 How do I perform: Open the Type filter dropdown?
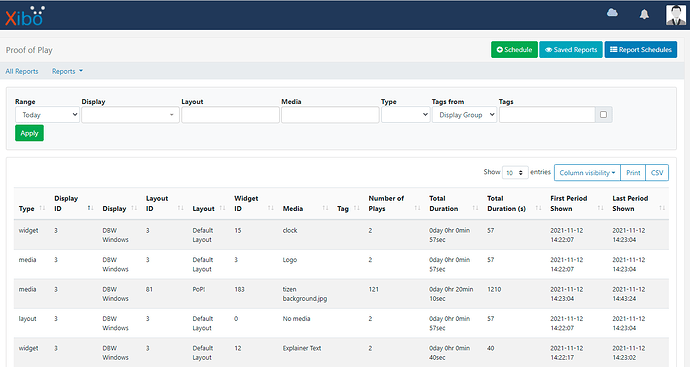point(405,115)
